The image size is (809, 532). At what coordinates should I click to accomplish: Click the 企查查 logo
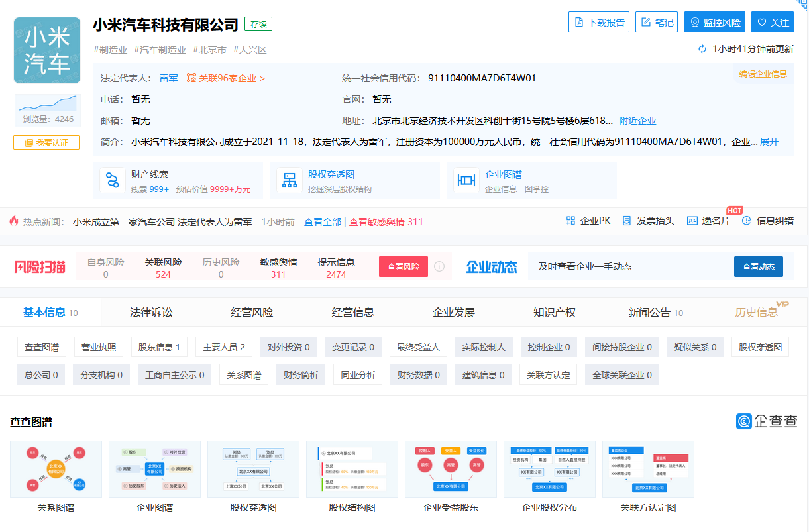coord(767,421)
